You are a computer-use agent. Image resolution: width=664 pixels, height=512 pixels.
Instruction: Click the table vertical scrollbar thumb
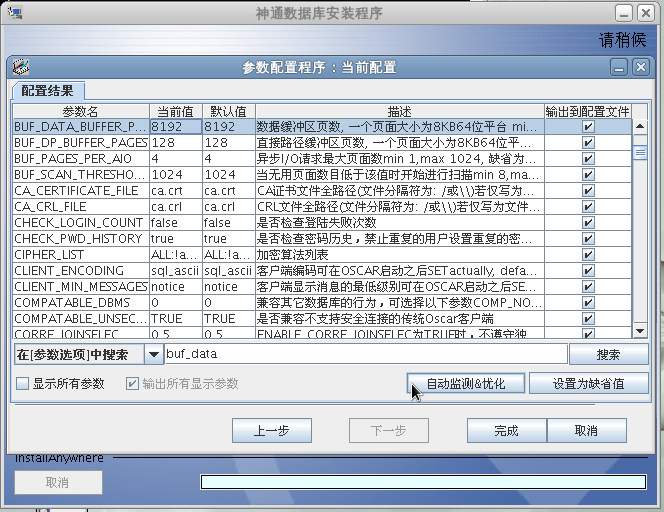coord(640,152)
